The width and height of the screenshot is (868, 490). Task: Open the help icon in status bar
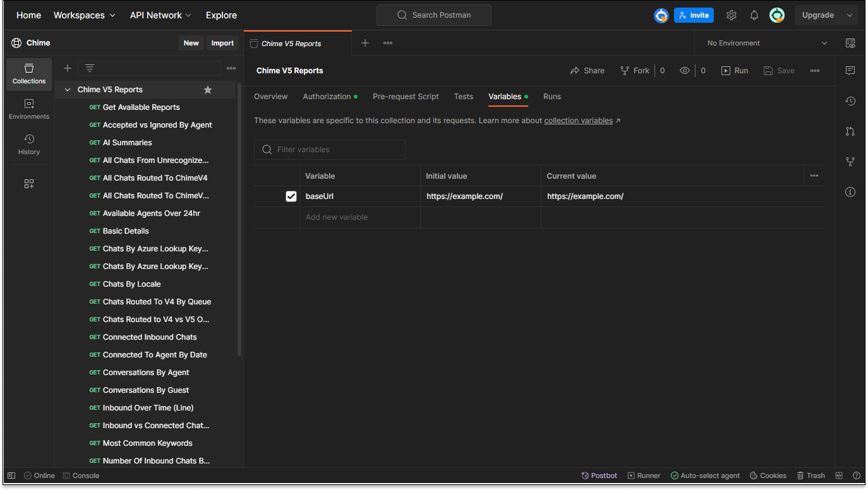pyautogui.click(x=857, y=475)
